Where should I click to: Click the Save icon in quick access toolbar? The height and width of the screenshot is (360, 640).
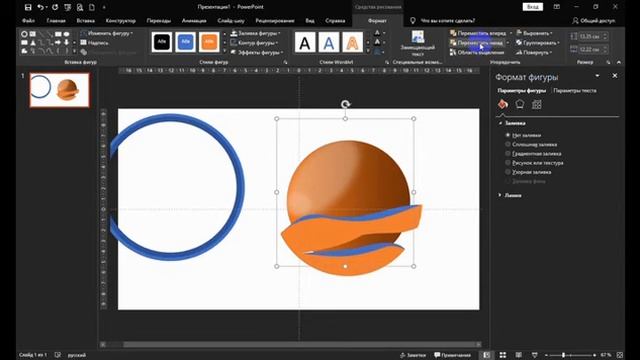(x=28, y=7)
